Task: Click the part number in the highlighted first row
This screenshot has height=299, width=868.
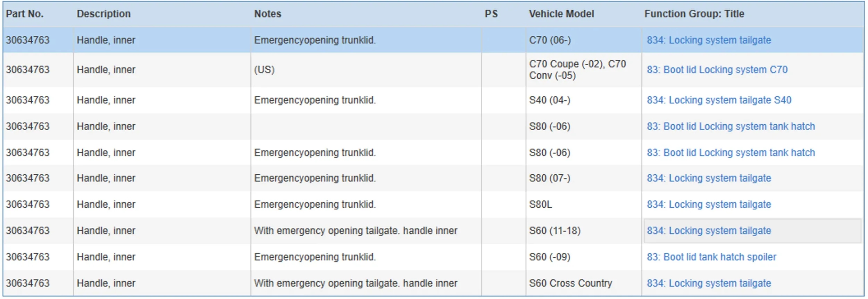Action: tap(28, 40)
